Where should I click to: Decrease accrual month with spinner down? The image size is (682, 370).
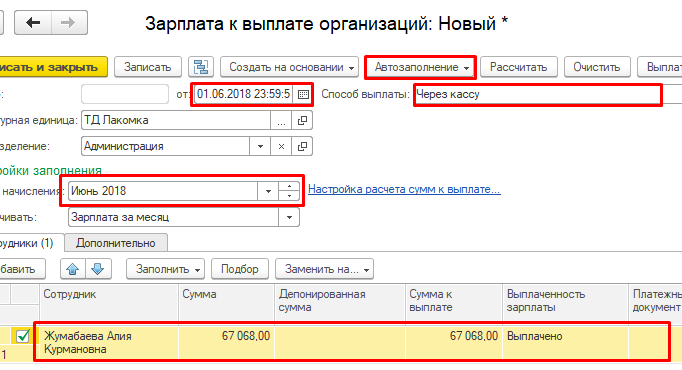click(x=289, y=196)
